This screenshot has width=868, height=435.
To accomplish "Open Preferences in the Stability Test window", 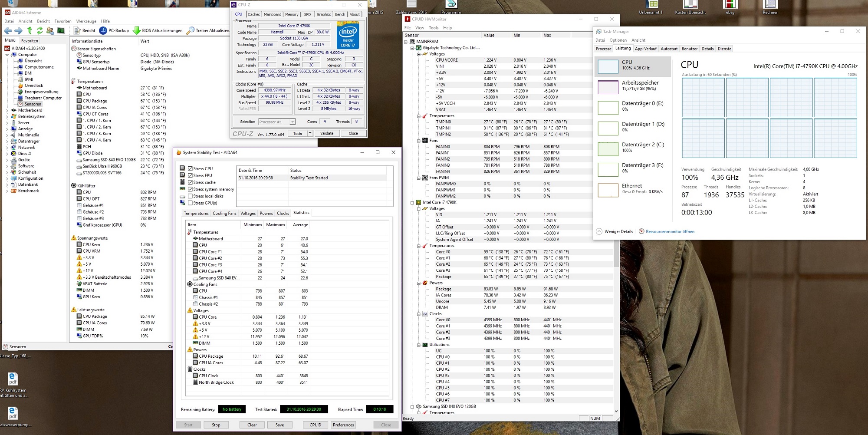I will coord(343,425).
